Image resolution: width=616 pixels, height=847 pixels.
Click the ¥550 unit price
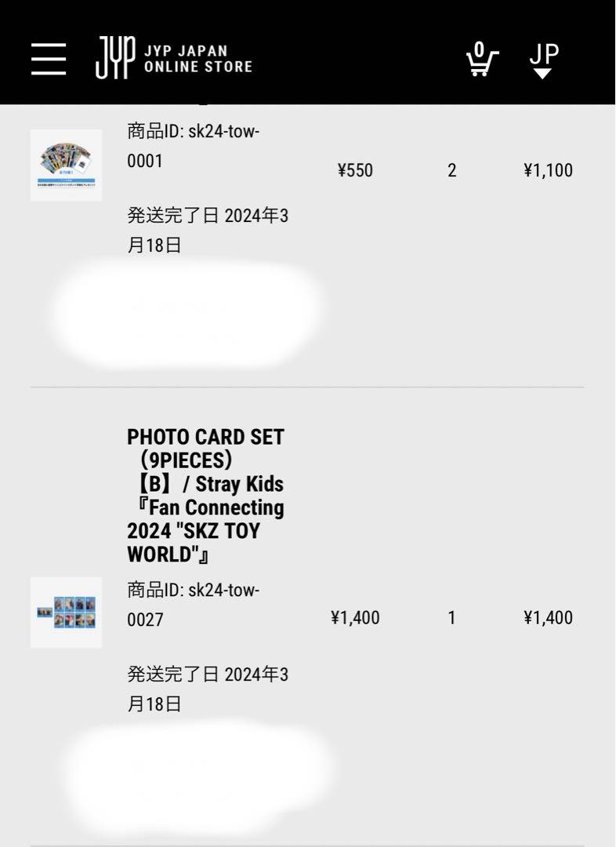coord(355,170)
